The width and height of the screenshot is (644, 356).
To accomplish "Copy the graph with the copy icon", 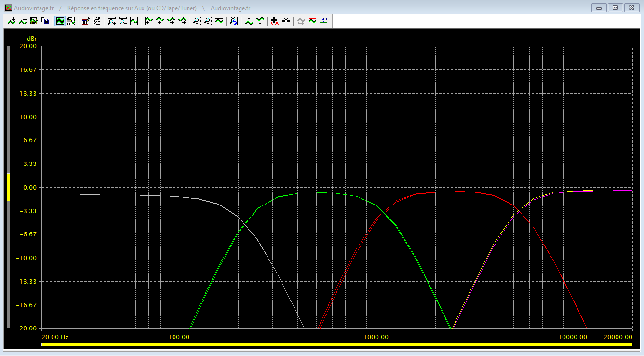I will tap(45, 21).
